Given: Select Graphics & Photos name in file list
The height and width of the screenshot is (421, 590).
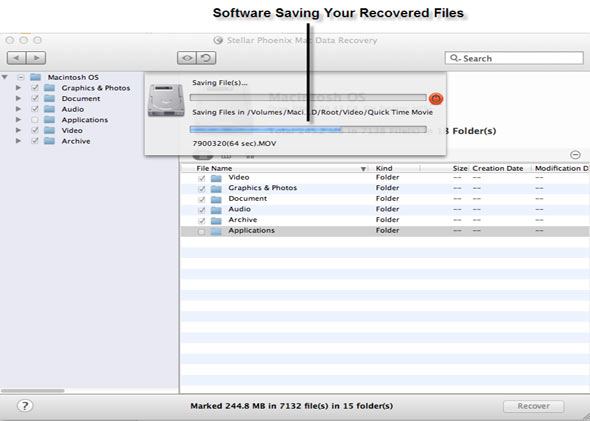Looking at the screenshot, I should (x=262, y=188).
